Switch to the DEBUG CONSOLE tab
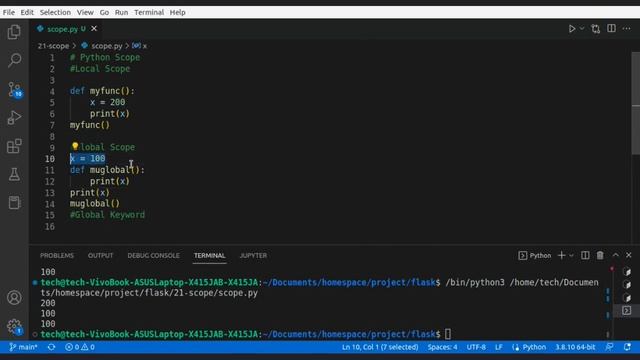Image resolution: width=640 pixels, height=360 pixels. (153, 256)
